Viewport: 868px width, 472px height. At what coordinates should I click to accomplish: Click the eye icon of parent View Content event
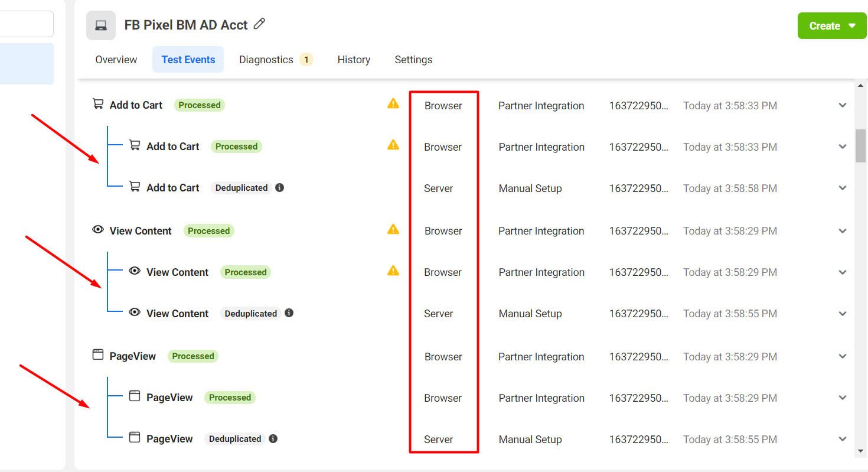(x=98, y=230)
